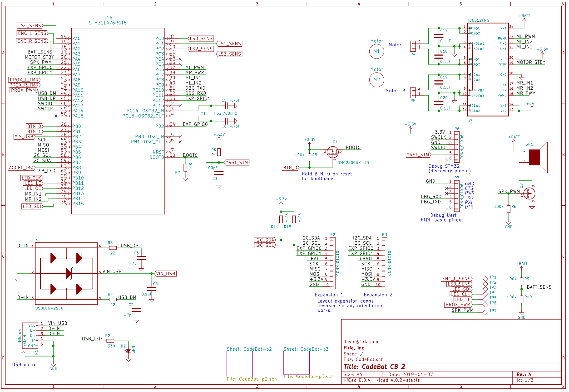569x392 pixels.
Task: Click the USBLC6-2SC6 diode array D1
Action: (66, 274)
